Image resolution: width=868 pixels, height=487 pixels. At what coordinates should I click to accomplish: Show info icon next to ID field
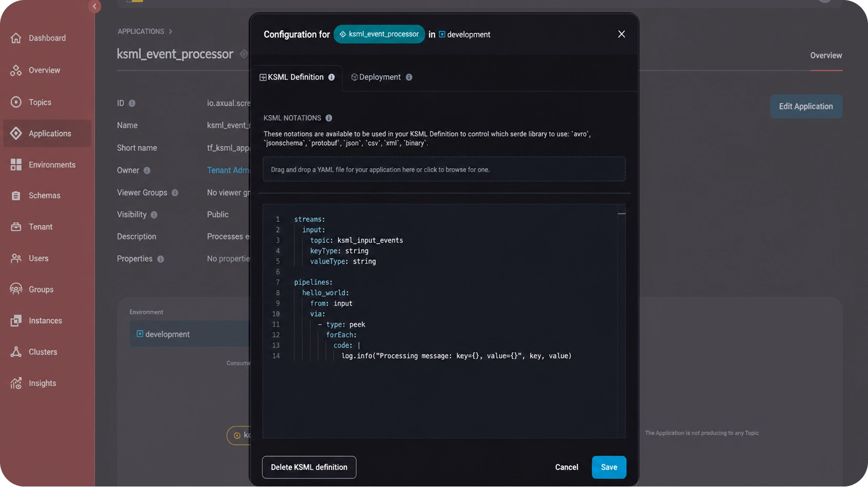point(132,103)
